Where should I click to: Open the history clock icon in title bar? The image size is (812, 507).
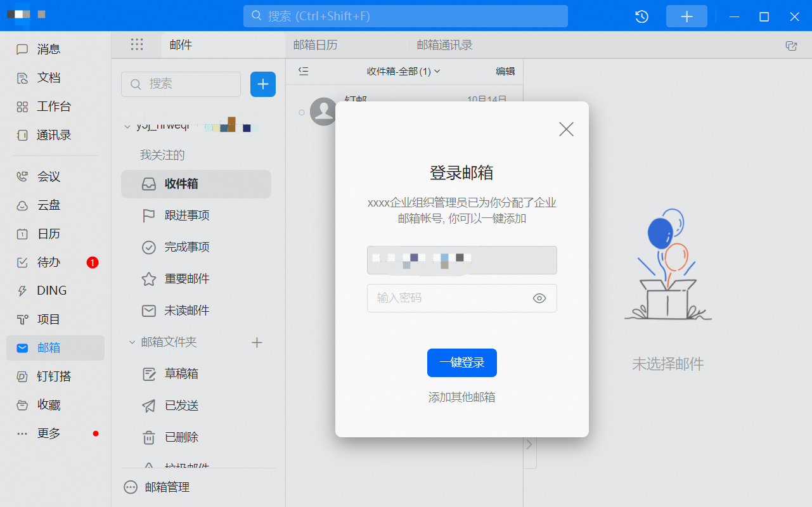click(641, 16)
